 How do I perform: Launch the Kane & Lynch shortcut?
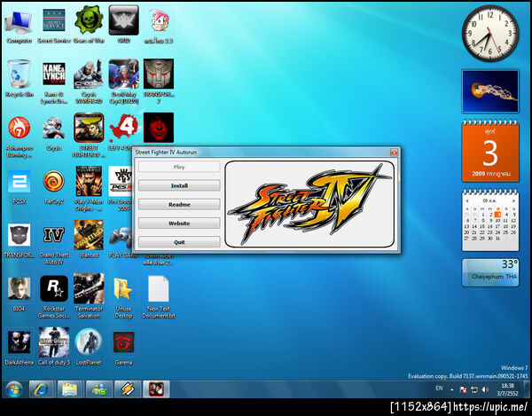point(54,82)
